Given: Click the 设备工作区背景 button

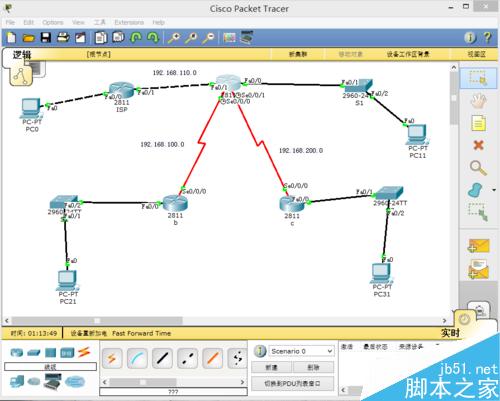Looking at the screenshot, I should 408,54.
